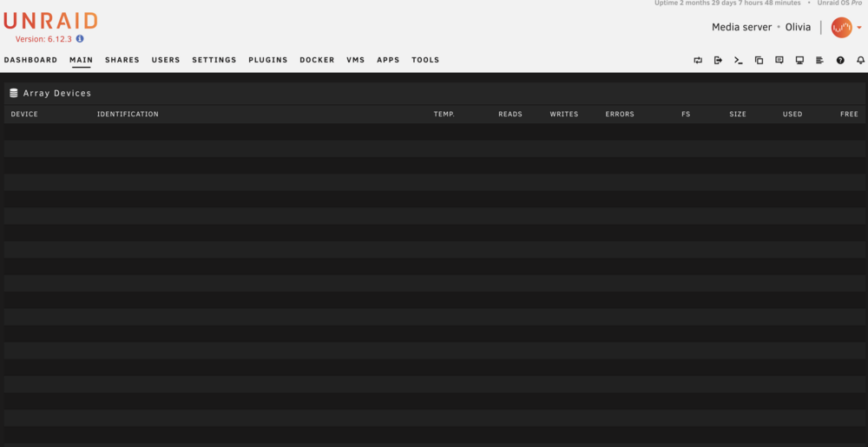
Task: Click the 'Unraid OS Pro' label
Action: [839, 3]
